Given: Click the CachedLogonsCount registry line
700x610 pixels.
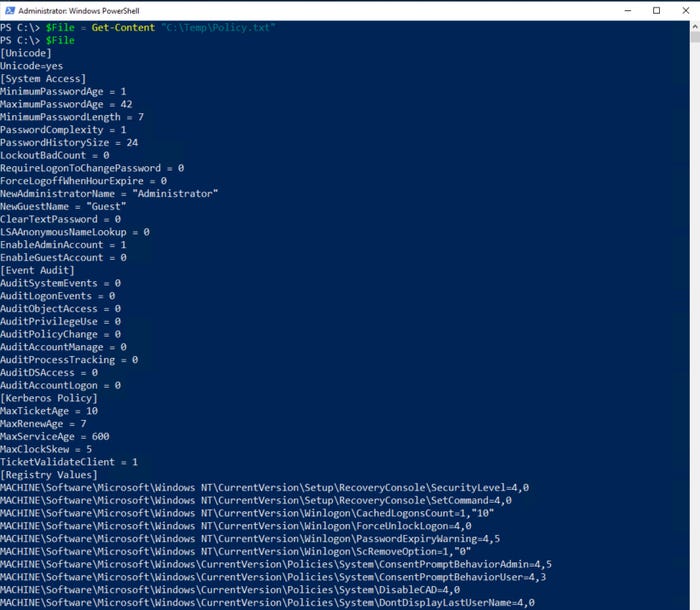Looking at the screenshot, I should (x=247, y=513).
